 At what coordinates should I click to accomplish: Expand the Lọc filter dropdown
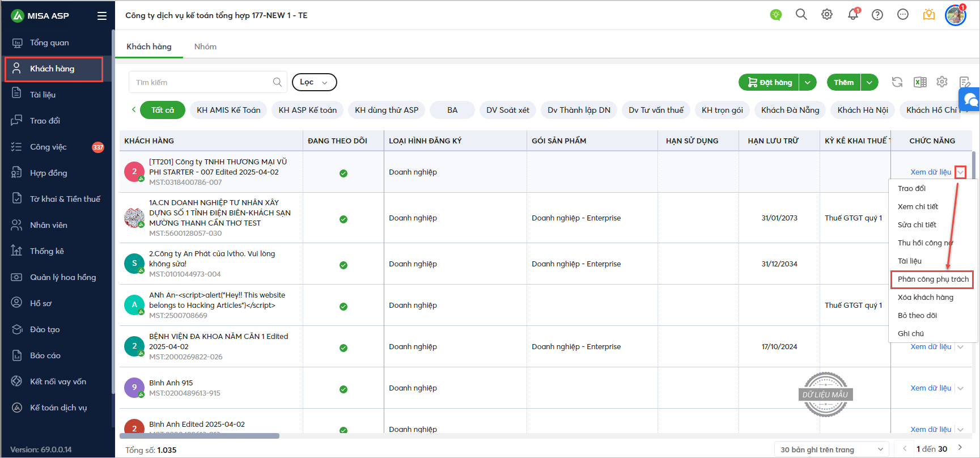[314, 82]
